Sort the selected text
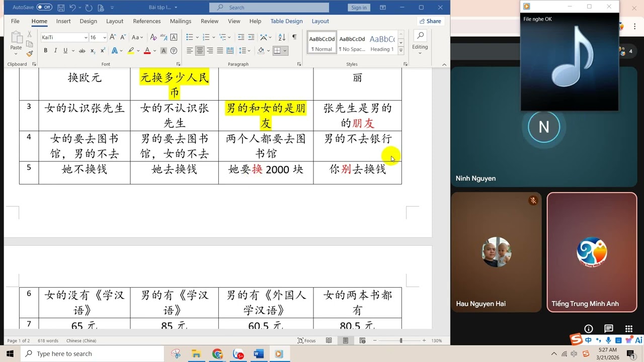 pos(282,37)
